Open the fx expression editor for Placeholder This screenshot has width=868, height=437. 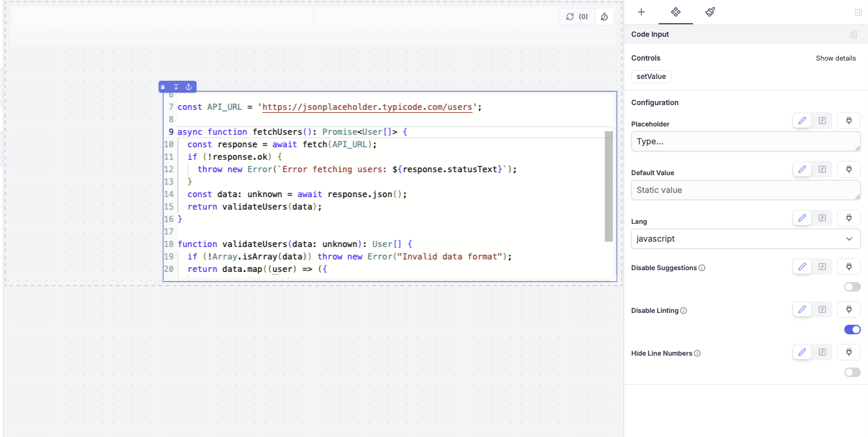click(822, 120)
